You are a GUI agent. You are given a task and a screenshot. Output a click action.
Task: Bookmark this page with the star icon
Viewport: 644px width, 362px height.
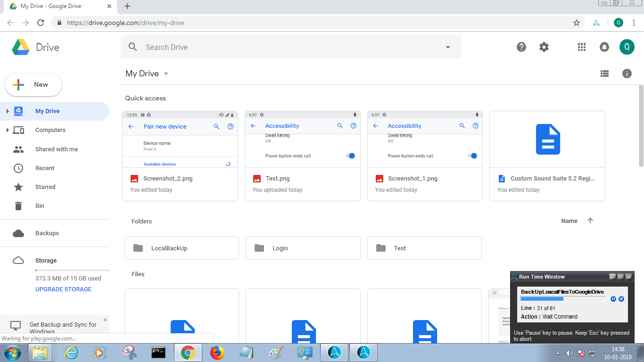(x=576, y=23)
